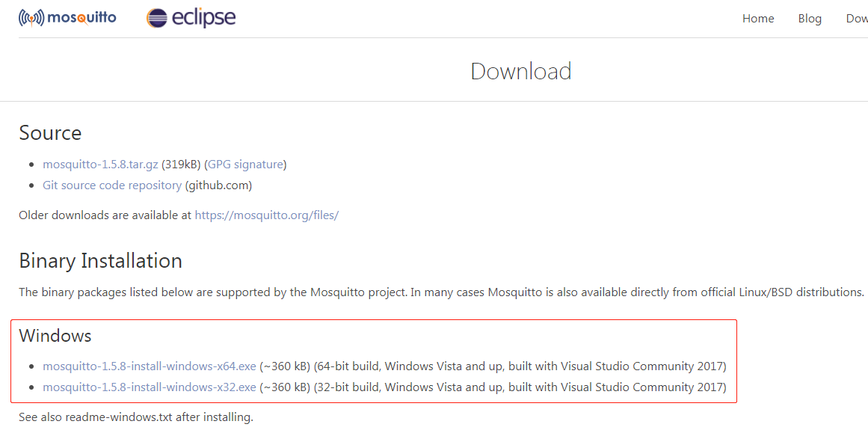Viewport: 868px width, 433px height.
Task: Click the mosquitto wordmark text
Action: coord(81,17)
